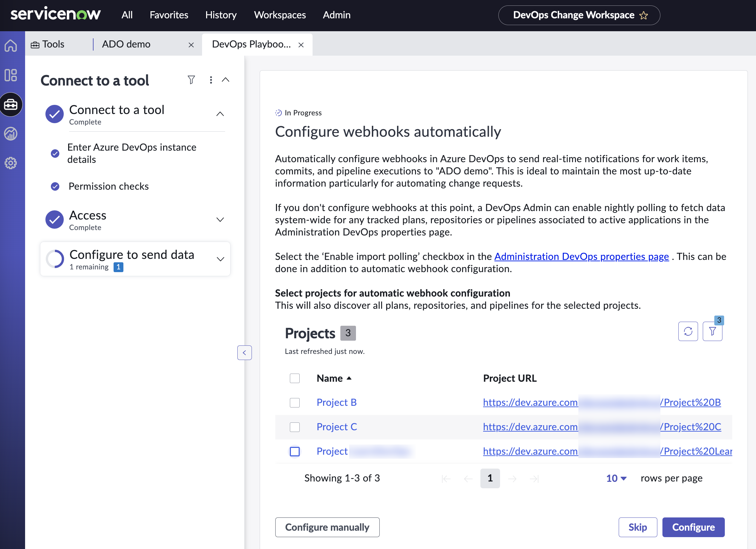Click the Configure to send data progress ring
This screenshot has height=549, width=756.
55,259
